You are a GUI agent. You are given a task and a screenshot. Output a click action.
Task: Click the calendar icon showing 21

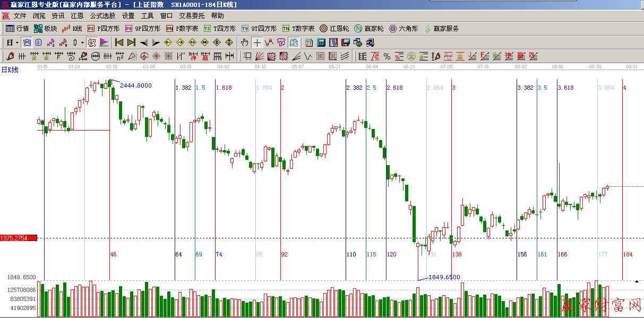[x=309, y=42]
